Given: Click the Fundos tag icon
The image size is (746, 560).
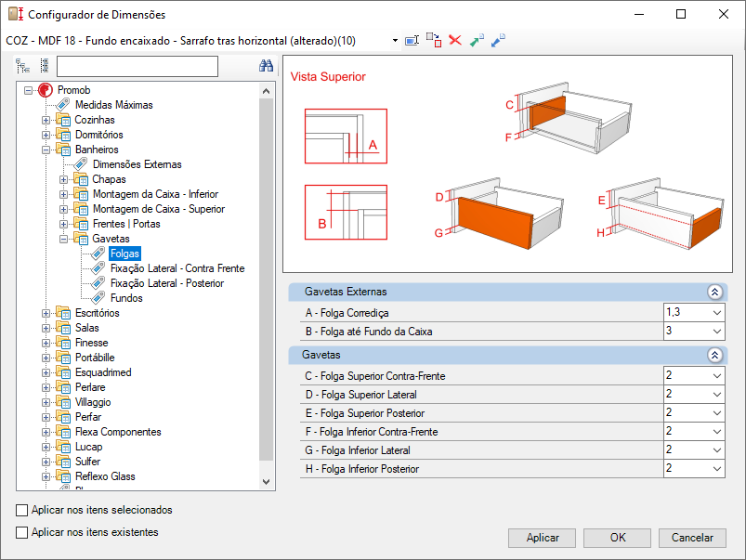Looking at the screenshot, I should tap(98, 298).
